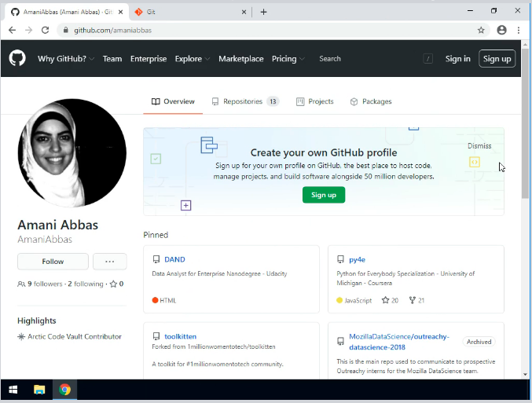Open the Marketplace header link
Image resolution: width=532 pixels, height=403 pixels.
[241, 59]
